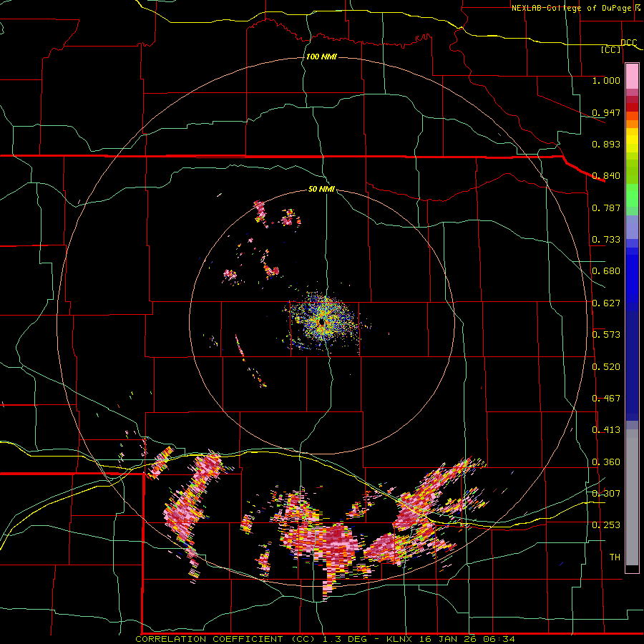The image size is (644, 644).
Task: Select the 0.893 scale value
Action: pos(606,144)
